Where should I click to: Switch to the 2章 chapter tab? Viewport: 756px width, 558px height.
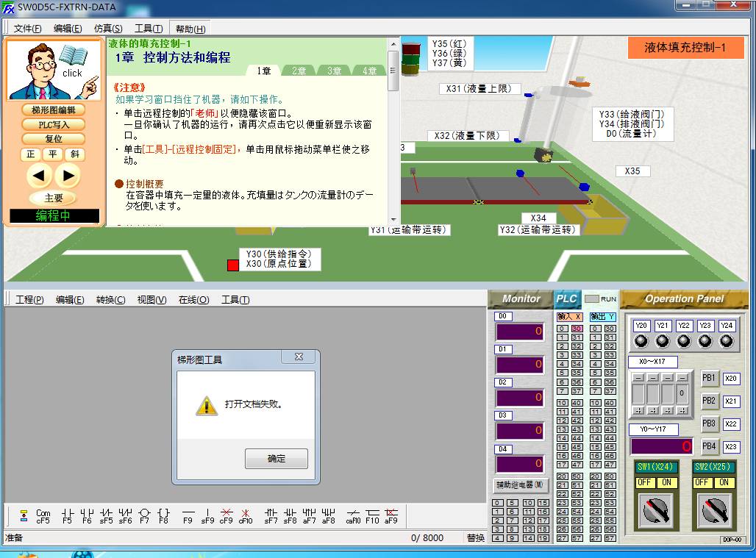(299, 71)
